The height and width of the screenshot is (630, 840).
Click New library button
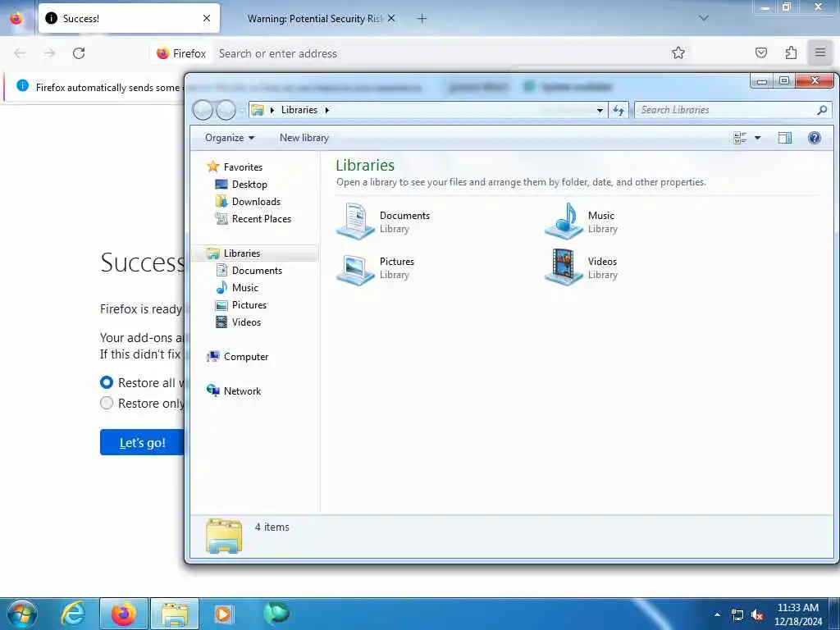304,138
